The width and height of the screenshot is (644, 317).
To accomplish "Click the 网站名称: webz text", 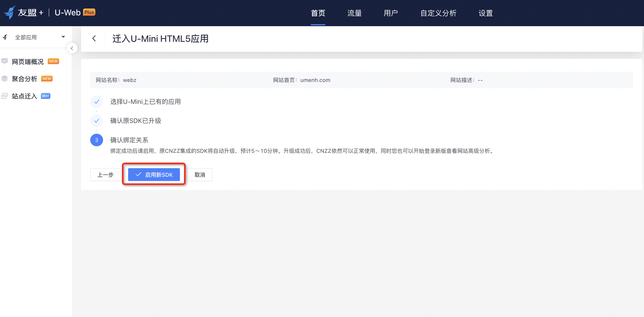I will point(116,80).
